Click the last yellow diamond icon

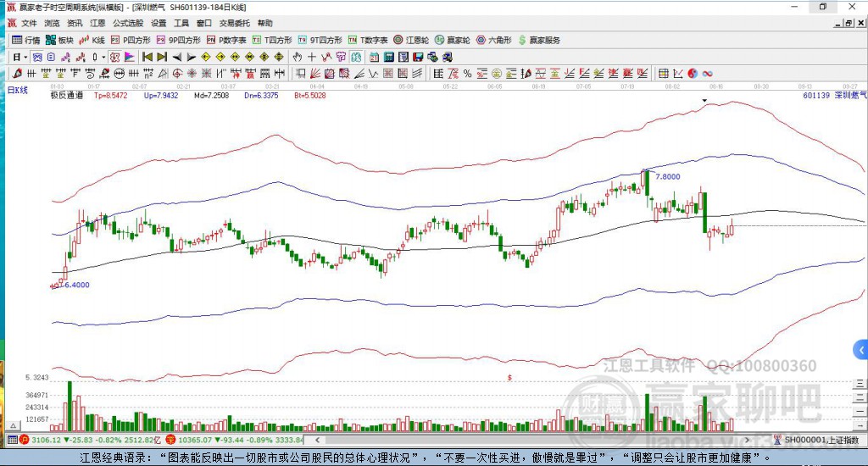tap(279, 57)
